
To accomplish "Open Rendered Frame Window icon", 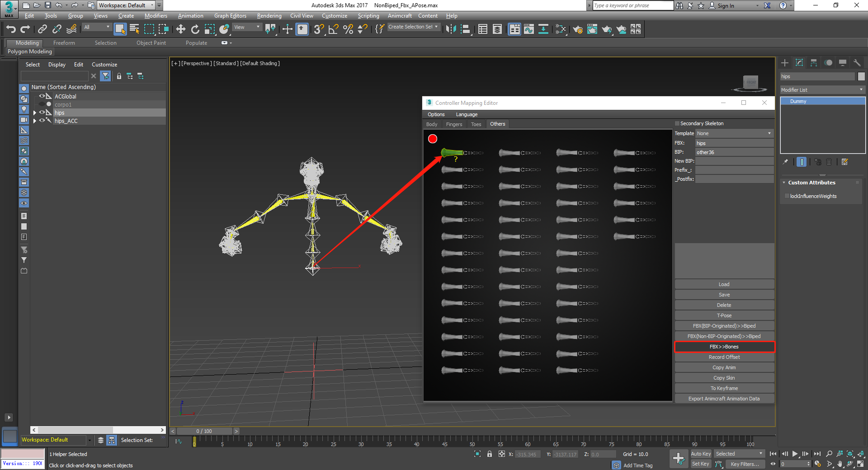I will coord(592,29).
